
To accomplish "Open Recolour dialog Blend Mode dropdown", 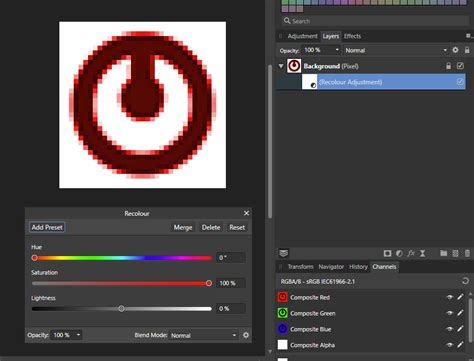I will click(x=204, y=335).
